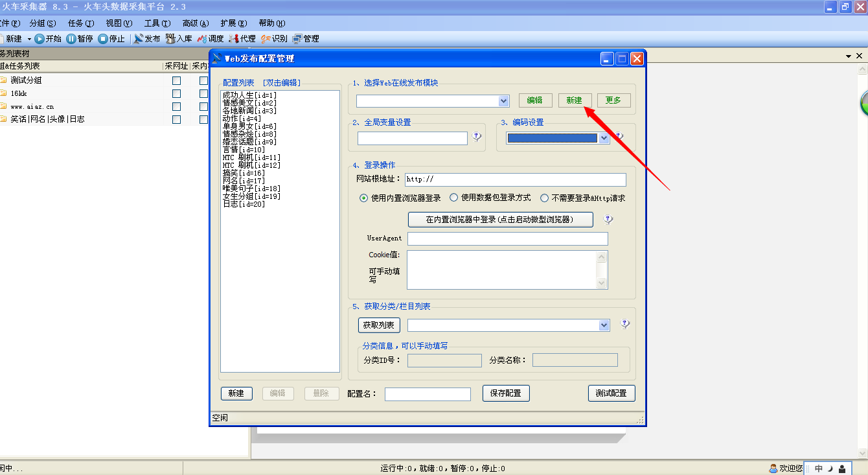868x475 pixels.
Task: Open the 任务(T) menu
Action: [x=81, y=23]
